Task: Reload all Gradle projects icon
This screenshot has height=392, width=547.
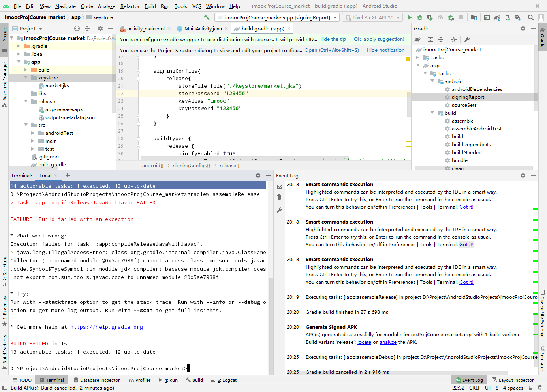Action: coord(417,40)
